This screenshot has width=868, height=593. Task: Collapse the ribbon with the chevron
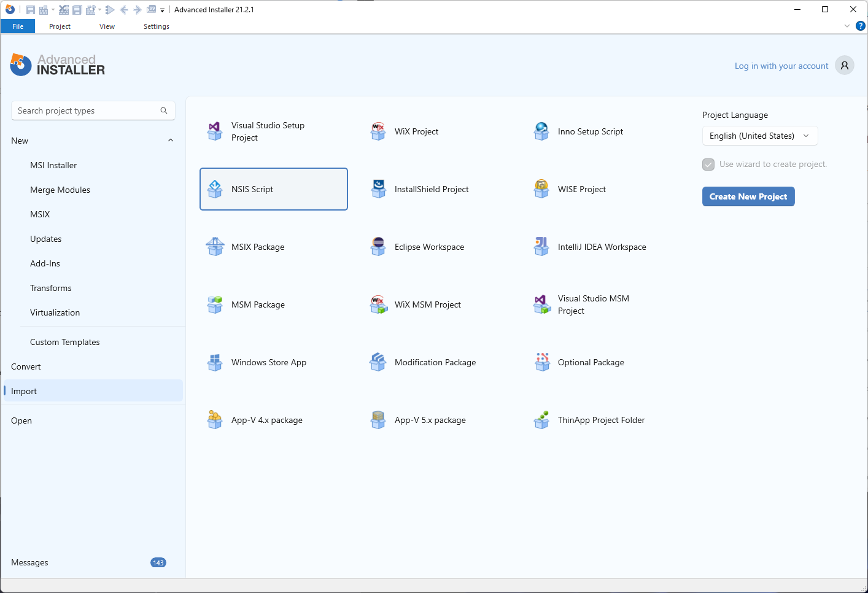click(x=847, y=26)
